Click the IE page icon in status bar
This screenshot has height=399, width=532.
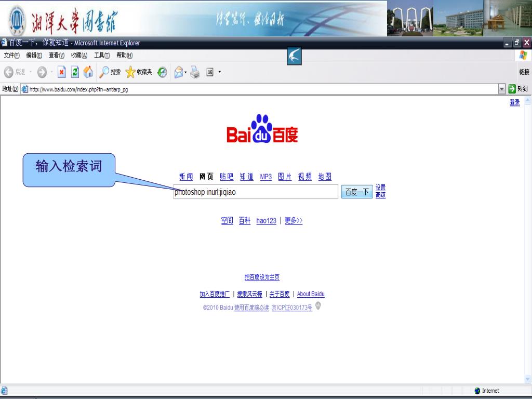[4, 391]
